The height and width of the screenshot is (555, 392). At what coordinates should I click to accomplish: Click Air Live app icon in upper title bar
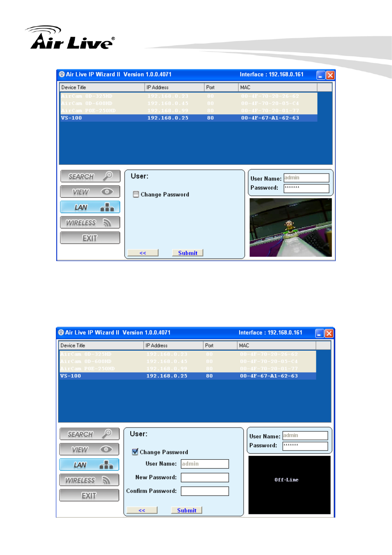coord(62,74)
